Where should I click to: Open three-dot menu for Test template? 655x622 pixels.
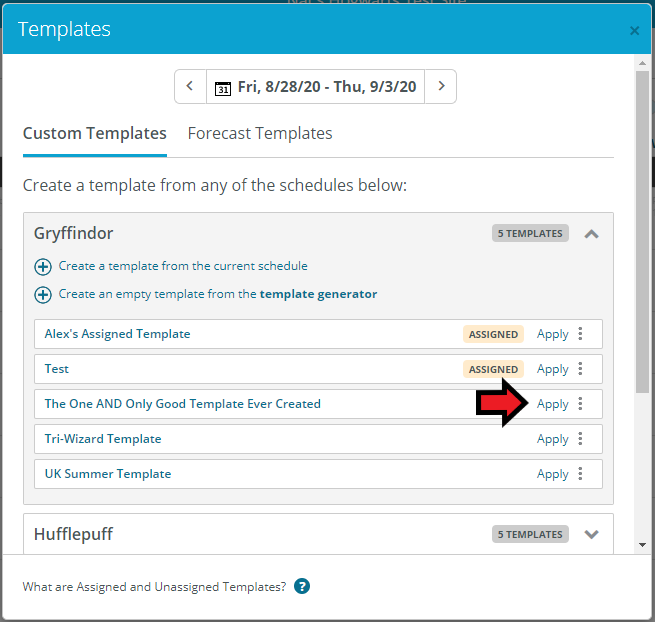[x=580, y=369]
